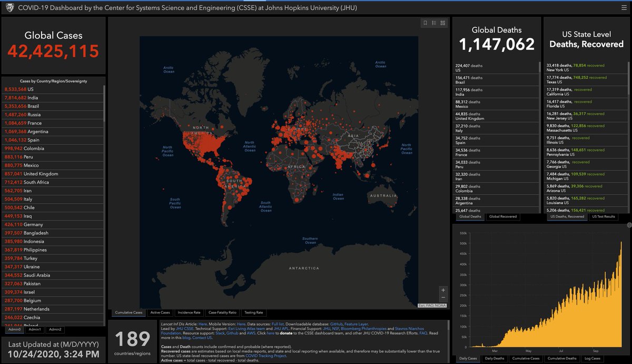Select Colombia row with 998,942 cases
632x364 pixels.
[x=53, y=148]
